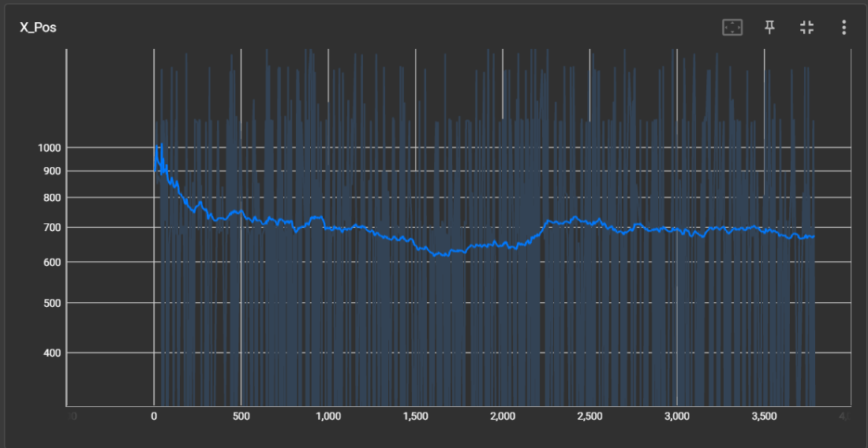Pin the X_Pos card
This screenshot has width=868, height=448.
click(x=769, y=28)
